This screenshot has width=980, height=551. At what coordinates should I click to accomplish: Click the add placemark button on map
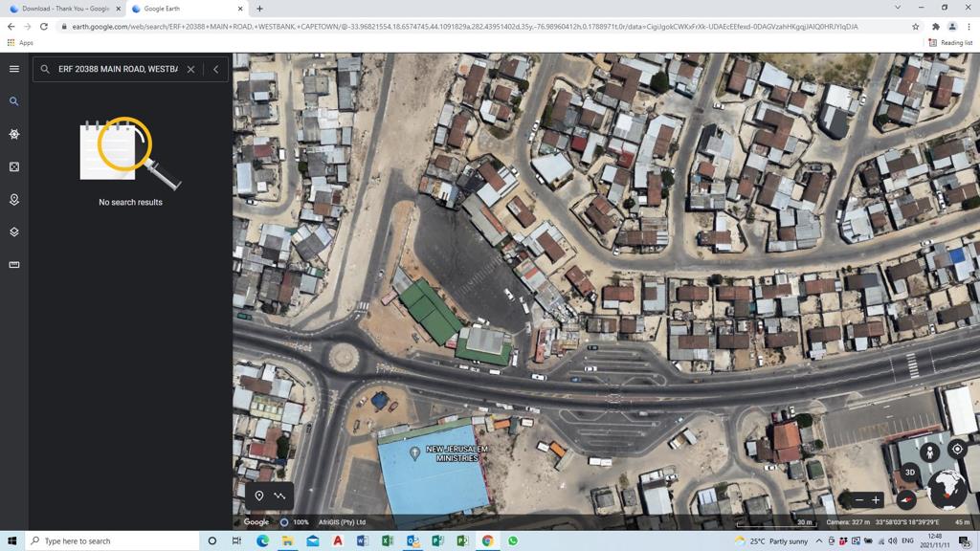click(259, 496)
